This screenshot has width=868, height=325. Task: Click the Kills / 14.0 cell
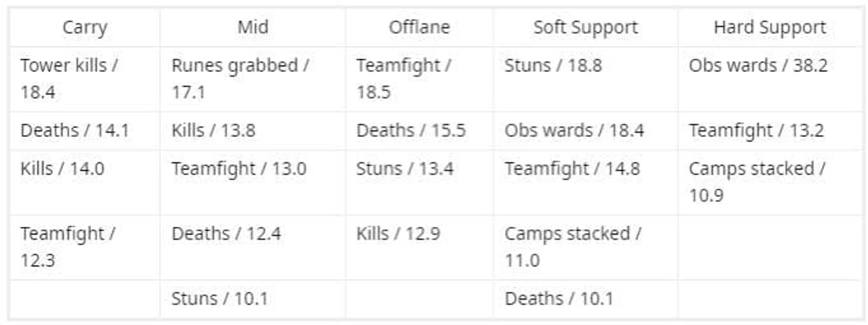click(x=62, y=169)
